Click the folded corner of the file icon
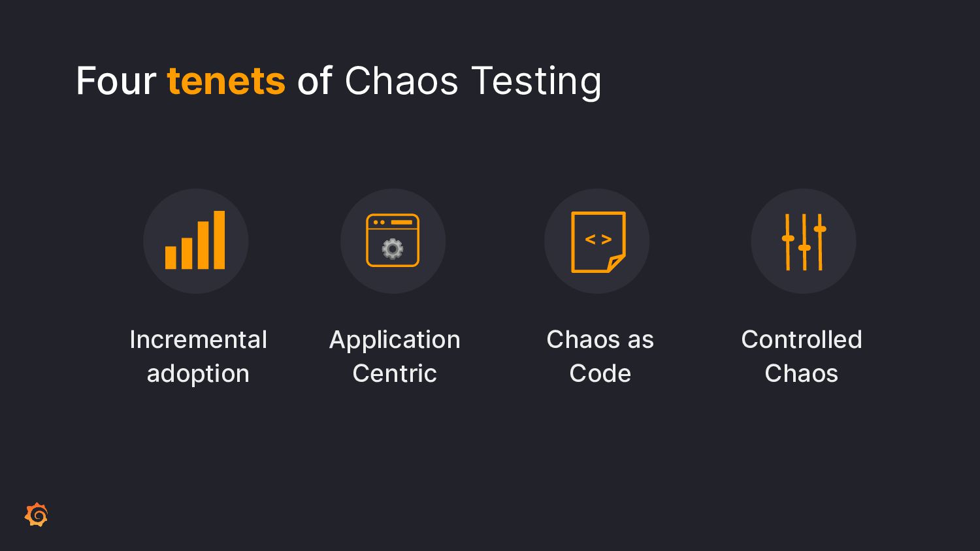 coord(616,263)
